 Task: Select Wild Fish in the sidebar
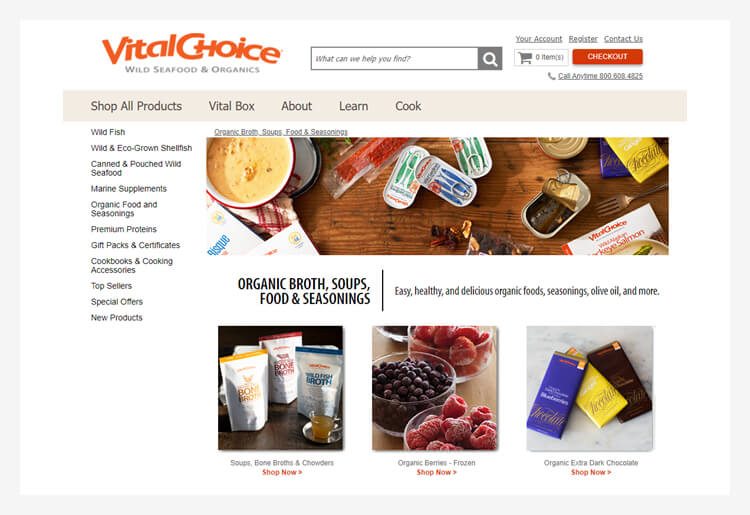[108, 132]
